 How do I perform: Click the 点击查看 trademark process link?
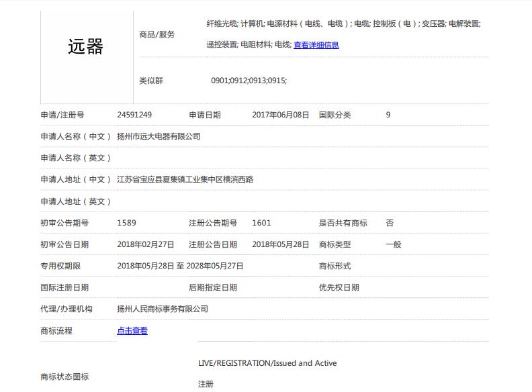pos(132,331)
